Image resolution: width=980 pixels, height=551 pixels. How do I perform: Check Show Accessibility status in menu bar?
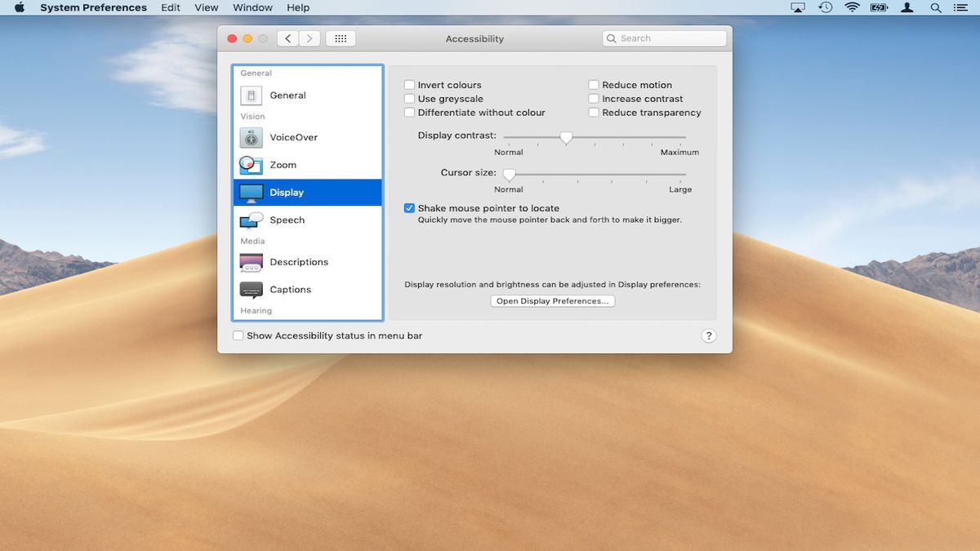click(238, 335)
